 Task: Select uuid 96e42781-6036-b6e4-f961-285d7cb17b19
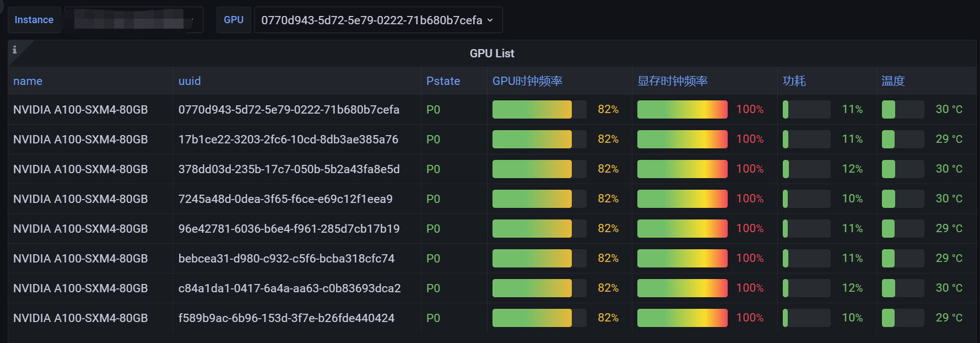click(289, 229)
